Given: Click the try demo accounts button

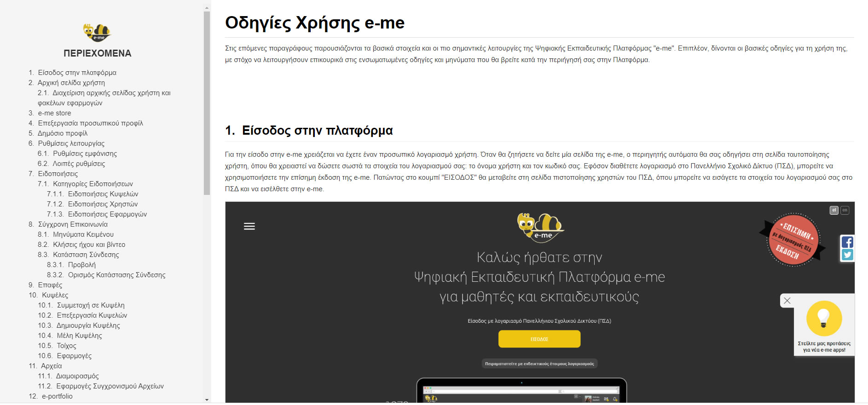Looking at the screenshot, I should pos(539,364).
